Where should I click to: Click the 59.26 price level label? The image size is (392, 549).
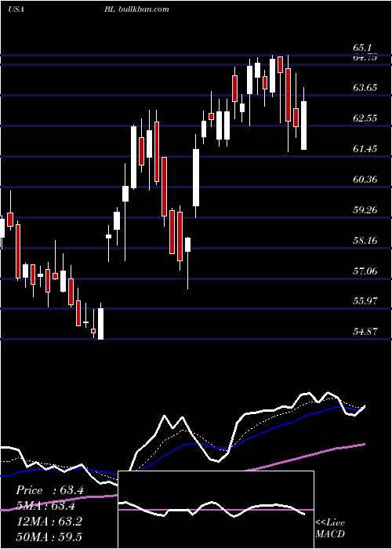(x=365, y=209)
